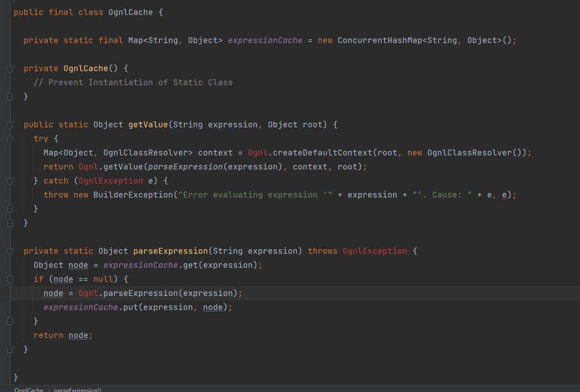Open the parseExpression() breadcrumb in bottom bar
Image resolution: width=580 pixels, height=392 pixels.
click(x=77, y=390)
